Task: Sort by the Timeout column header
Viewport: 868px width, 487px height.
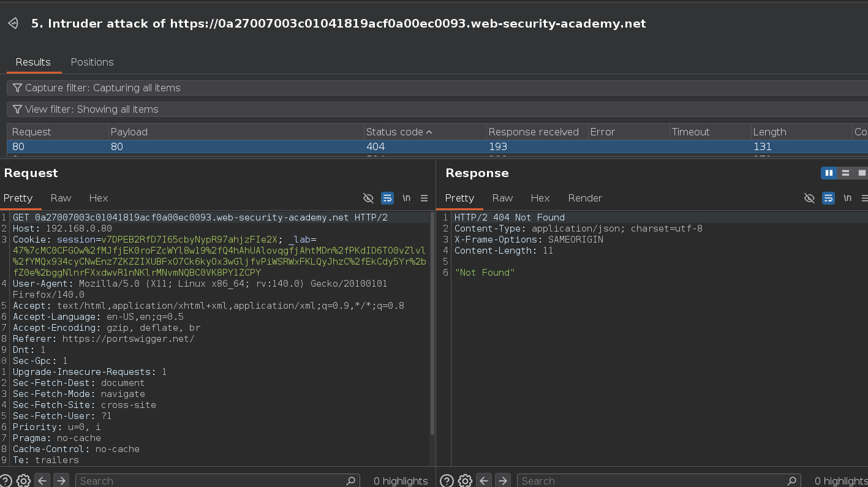Action: pos(709,132)
